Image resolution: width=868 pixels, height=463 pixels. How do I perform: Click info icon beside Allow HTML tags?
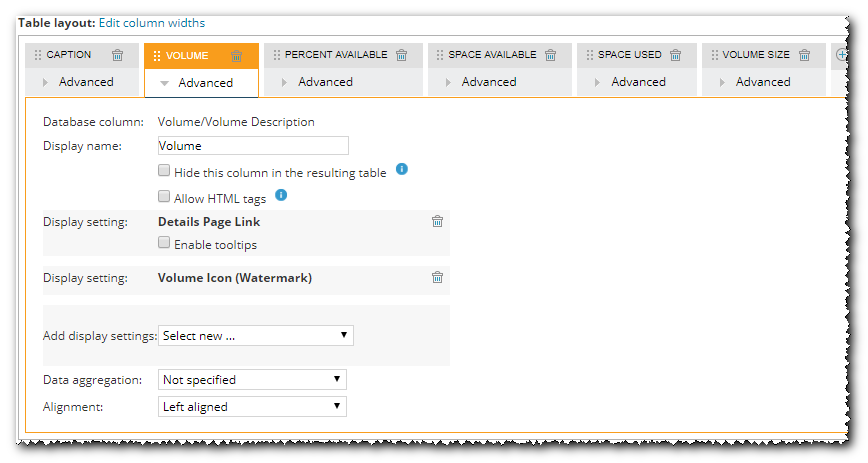point(281,195)
